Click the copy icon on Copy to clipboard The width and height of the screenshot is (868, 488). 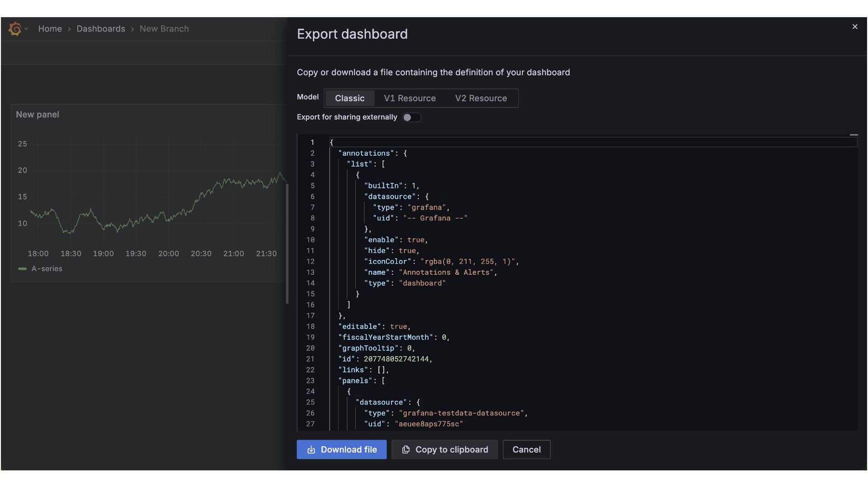pos(406,450)
